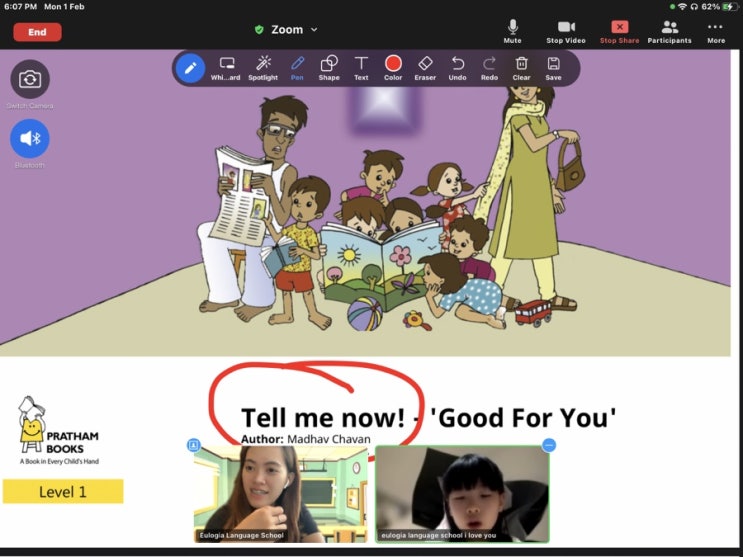Stop Video camera

coord(566,32)
